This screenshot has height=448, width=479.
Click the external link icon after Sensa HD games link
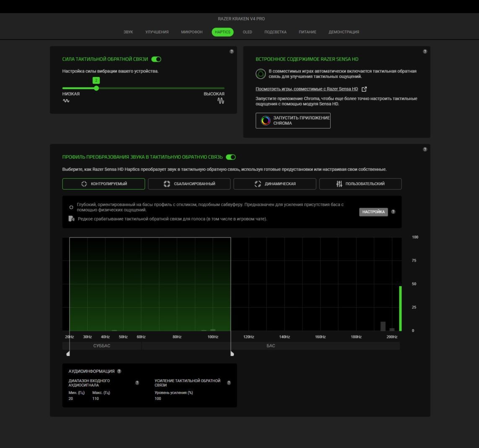[x=364, y=89]
